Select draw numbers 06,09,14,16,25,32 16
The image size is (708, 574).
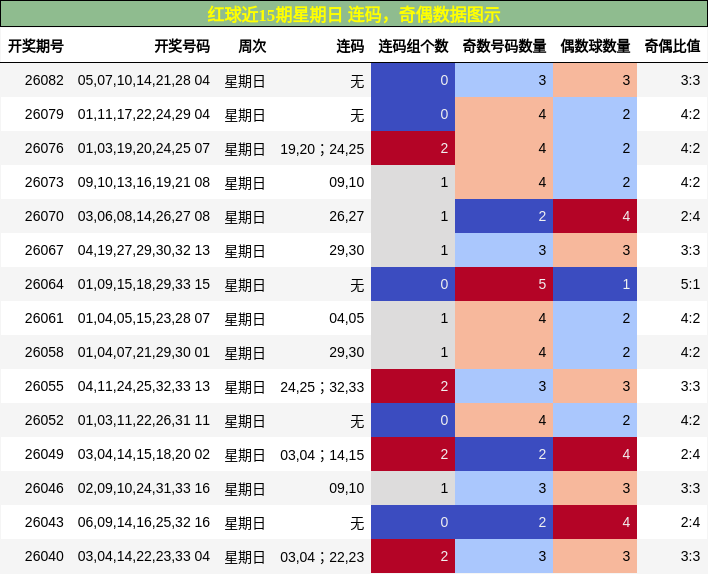coord(144,523)
